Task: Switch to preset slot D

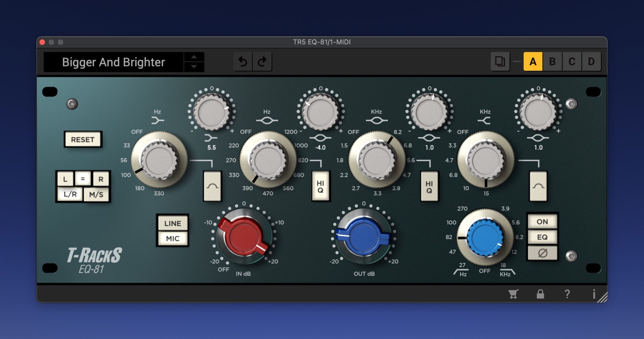Action: (591, 61)
